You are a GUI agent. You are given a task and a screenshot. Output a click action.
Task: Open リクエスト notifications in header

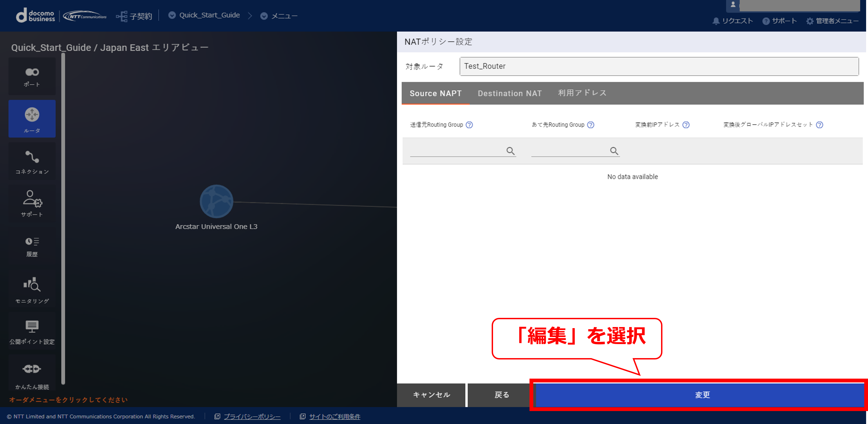click(733, 21)
